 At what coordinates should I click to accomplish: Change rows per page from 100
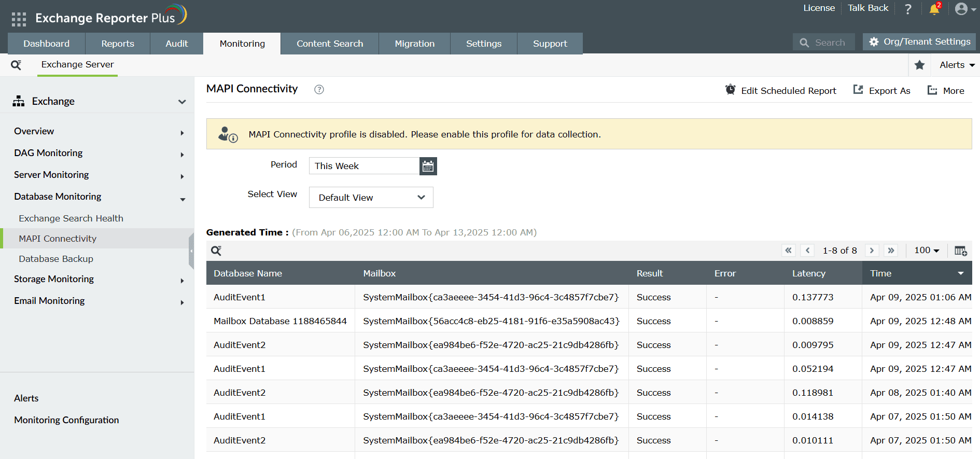[x=927, y=251]
